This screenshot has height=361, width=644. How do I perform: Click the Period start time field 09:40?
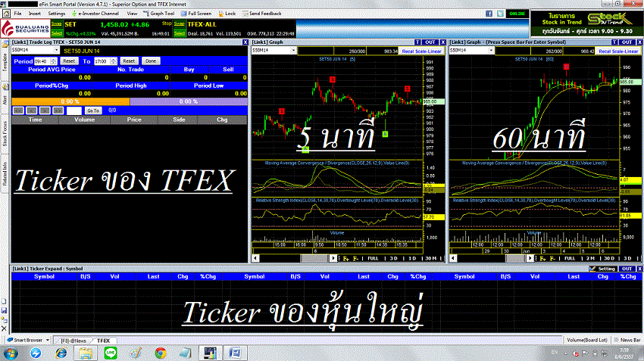point(42,61)
